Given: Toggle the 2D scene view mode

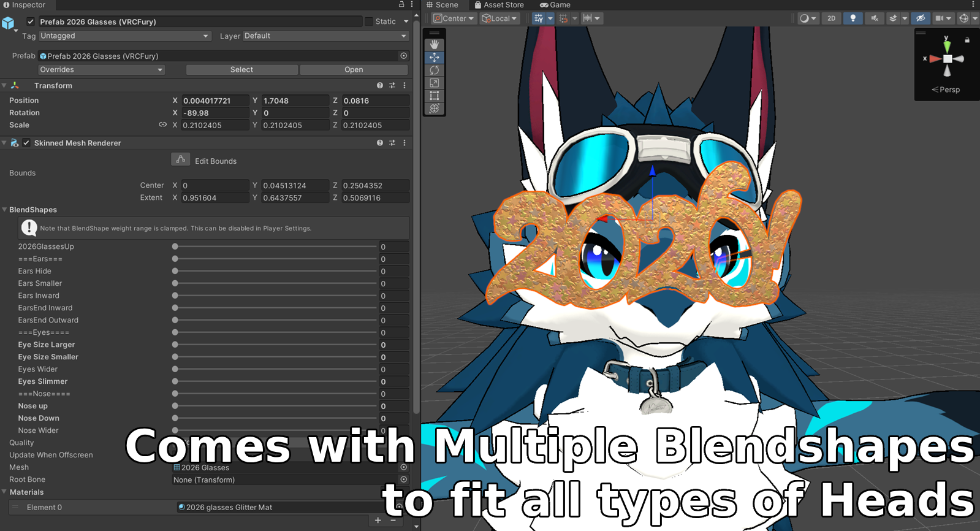Looking at the screenshot, I should [832, 18].
